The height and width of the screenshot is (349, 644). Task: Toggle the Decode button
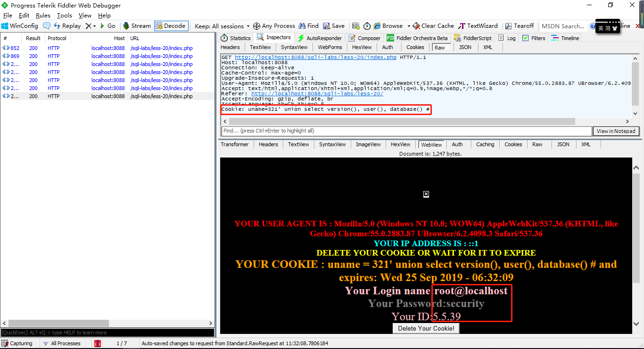pyautogui.click(x=171, y=26)
